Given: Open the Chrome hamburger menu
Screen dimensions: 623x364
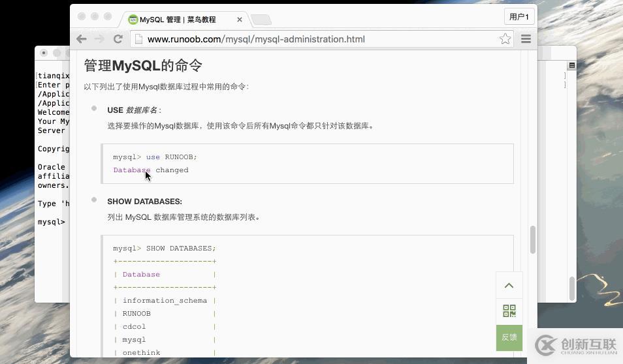Looking at the screenshot, I should (526, 39).
